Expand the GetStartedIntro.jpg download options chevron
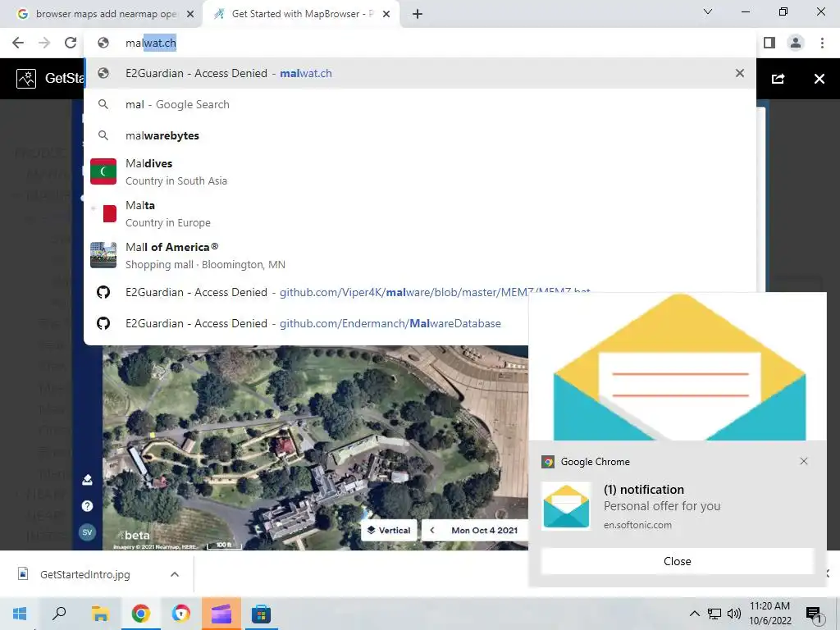Viewport: 840px width, 630px height. click(175, 574)
